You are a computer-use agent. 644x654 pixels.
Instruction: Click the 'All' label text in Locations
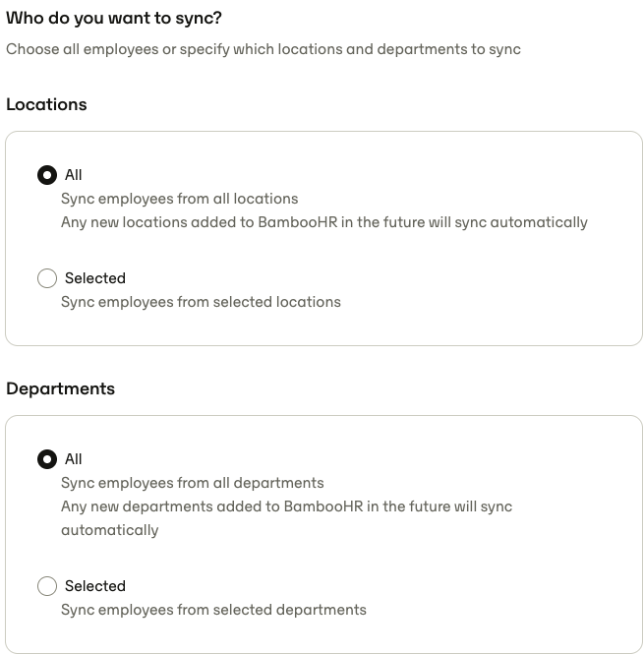click(74, 175)
